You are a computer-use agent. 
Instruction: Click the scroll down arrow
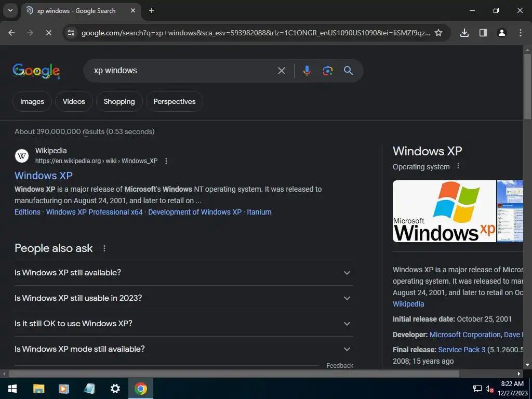(527, 365)
